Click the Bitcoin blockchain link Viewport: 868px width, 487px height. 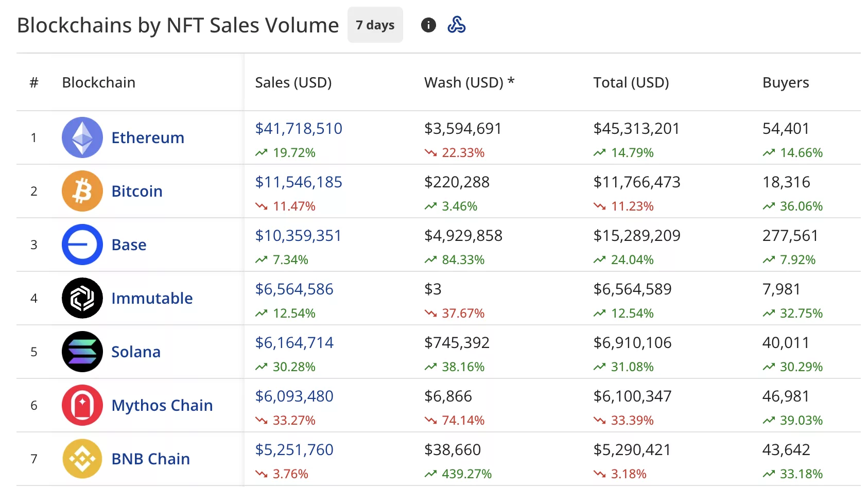tap(136, 191)
